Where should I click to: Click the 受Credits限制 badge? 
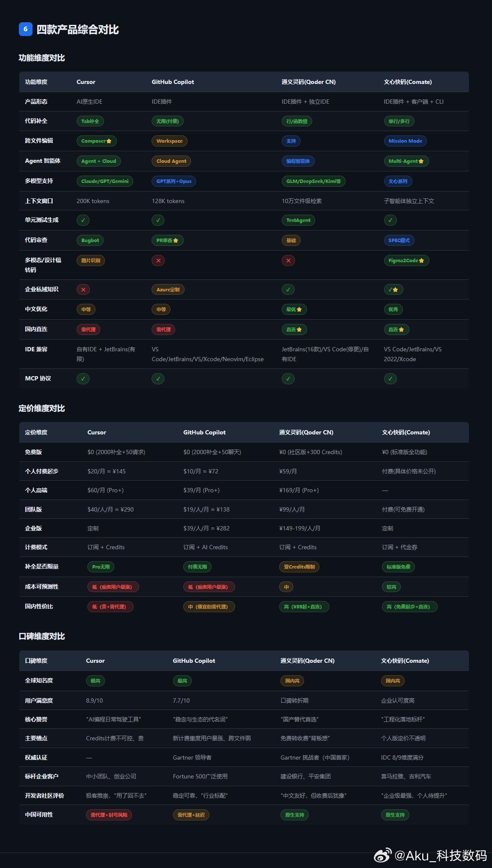(299, 567)
